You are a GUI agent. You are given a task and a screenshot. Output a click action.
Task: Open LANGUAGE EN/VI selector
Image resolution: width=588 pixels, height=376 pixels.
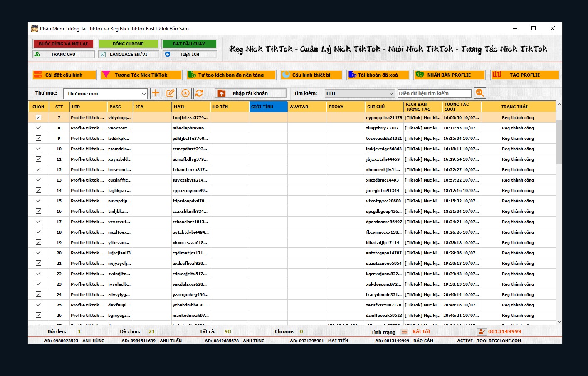pyautogui.click(x=128, y=54)
